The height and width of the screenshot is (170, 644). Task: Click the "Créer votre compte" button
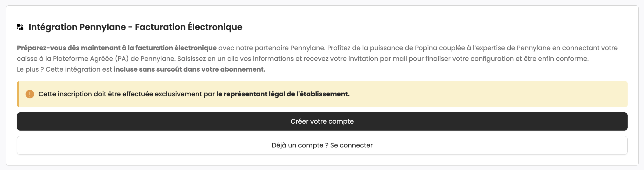[322, 121]
